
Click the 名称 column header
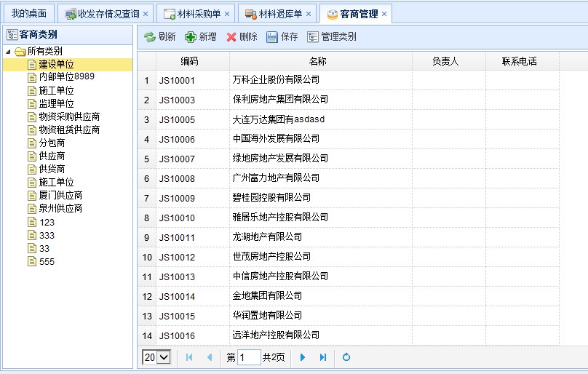(x=321, y=61)
